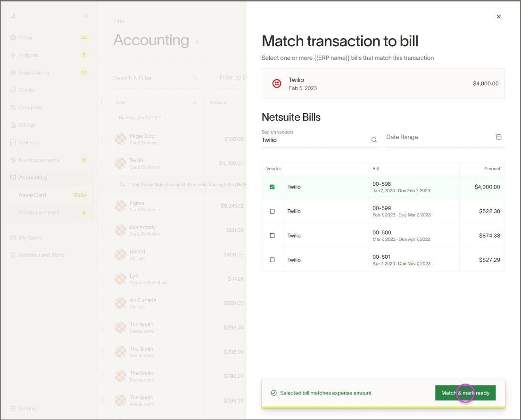Check the Lyft transaction checkbox

(x=104, y=279)
